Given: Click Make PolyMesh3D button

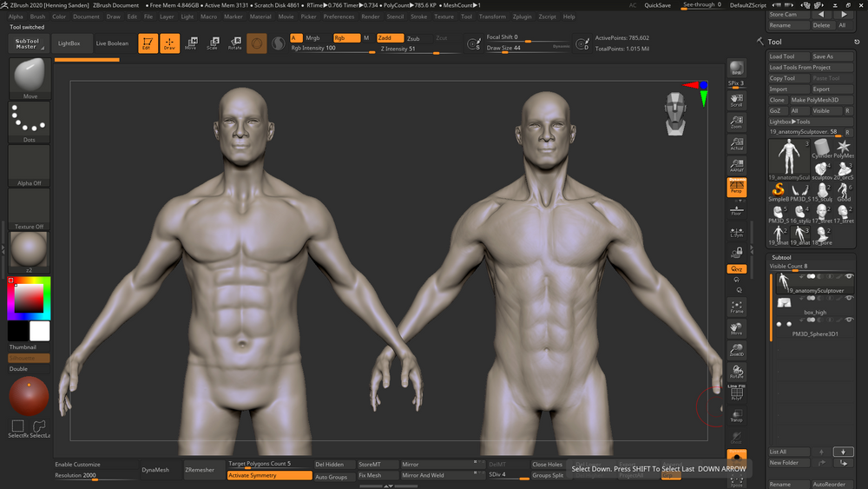Looking at the screenshot, I should [821, 100].
